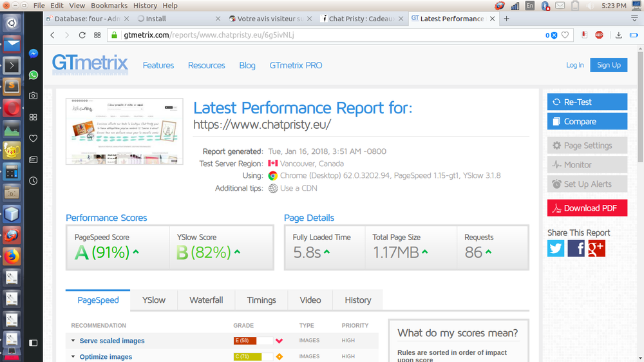Open the red bookmark extension icon

click(585, 35)
